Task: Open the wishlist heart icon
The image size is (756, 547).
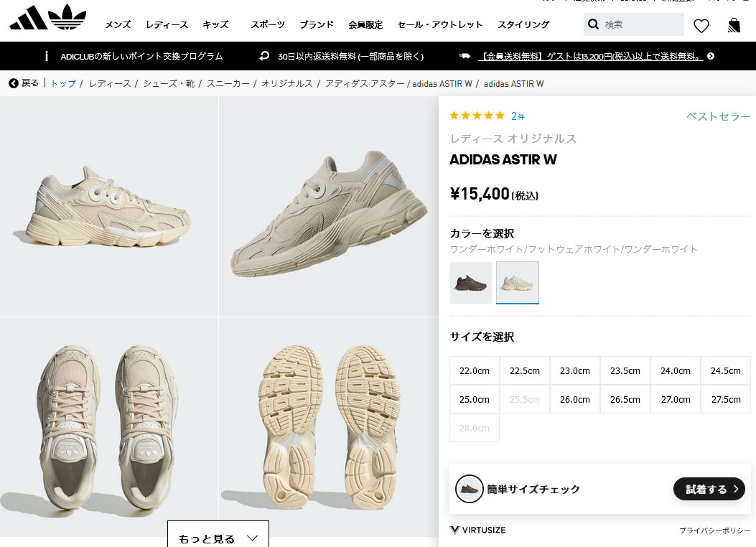Action: (701, 24)
